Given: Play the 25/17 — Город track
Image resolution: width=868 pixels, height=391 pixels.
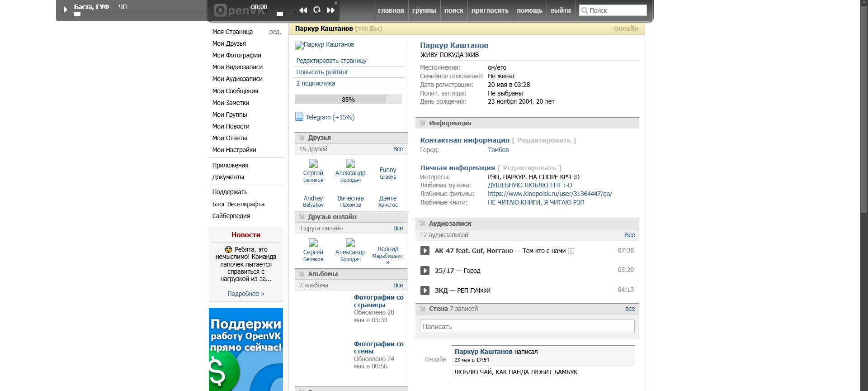Looking at the screenshot, I should [425, 271].
